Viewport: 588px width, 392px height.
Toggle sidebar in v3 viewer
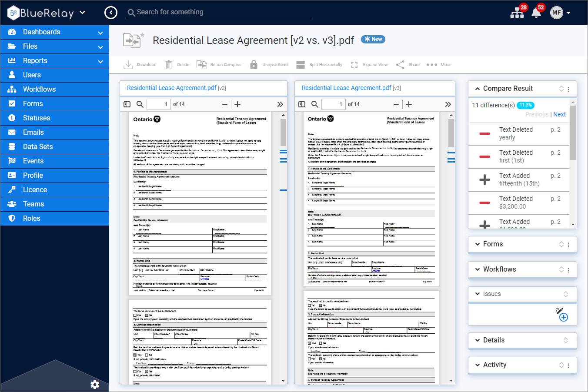tap(302, 104)
